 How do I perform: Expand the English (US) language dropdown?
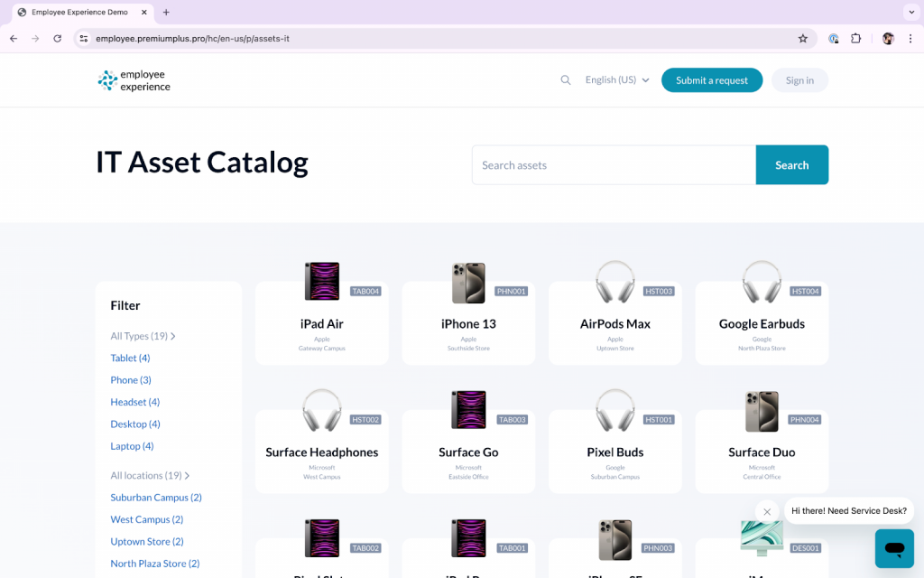(x=617, y=80)
